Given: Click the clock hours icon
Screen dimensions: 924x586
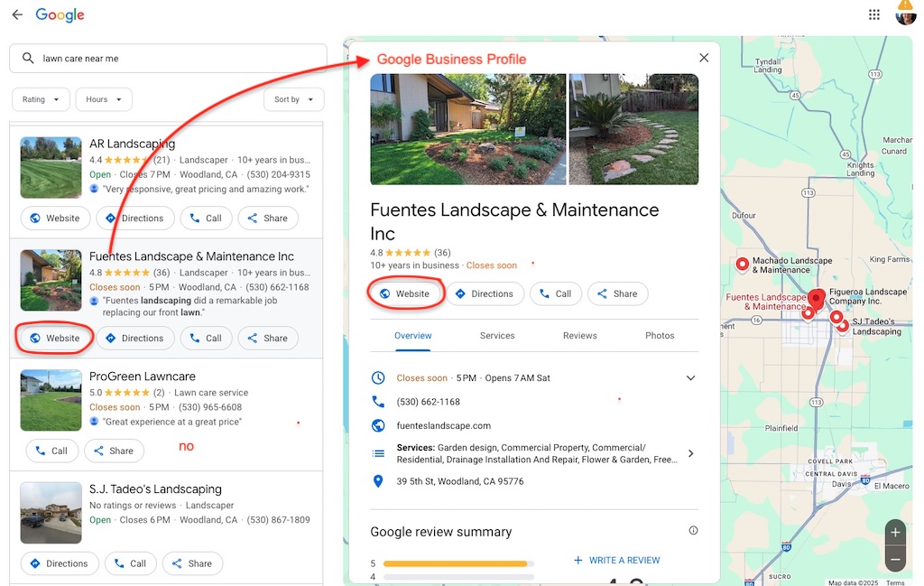Looking at the screenshot, I should (x=378, y=378).
